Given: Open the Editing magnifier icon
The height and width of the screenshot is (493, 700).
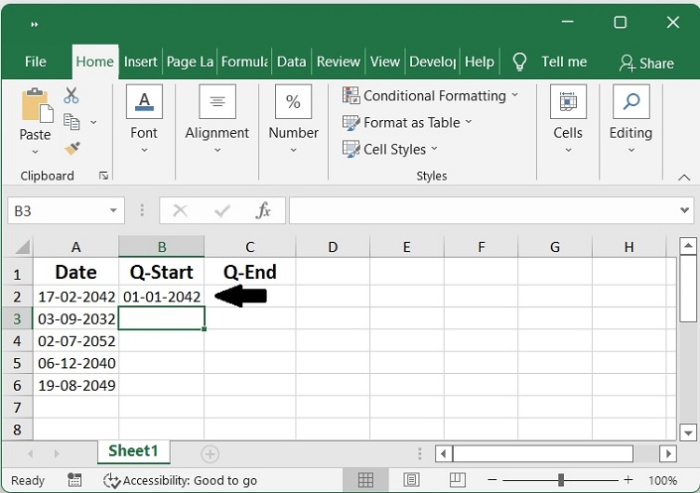Looking at the screenshot, I should pos(631,102).
